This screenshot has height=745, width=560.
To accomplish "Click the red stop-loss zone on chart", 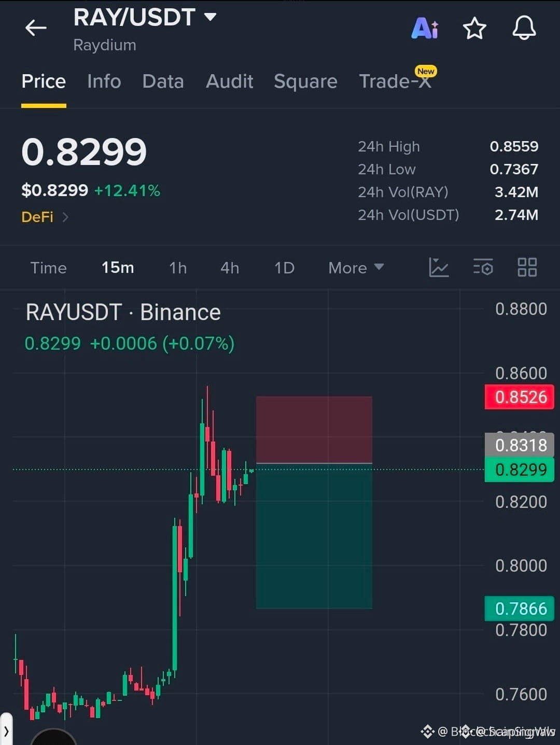I will pyautogui.click(x=314, y=430).
